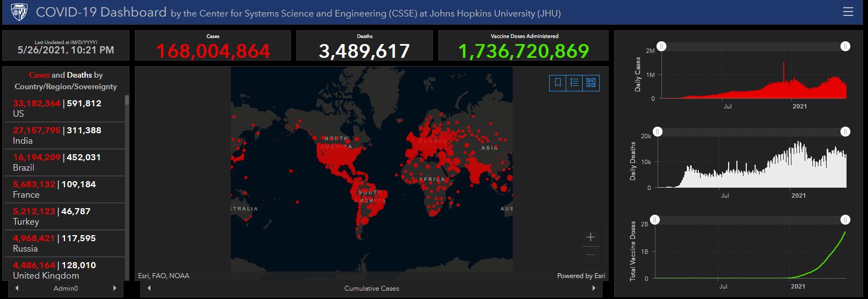
Task: Switch to next map after Cumulative Cases
Action: (x=594, y=288)
